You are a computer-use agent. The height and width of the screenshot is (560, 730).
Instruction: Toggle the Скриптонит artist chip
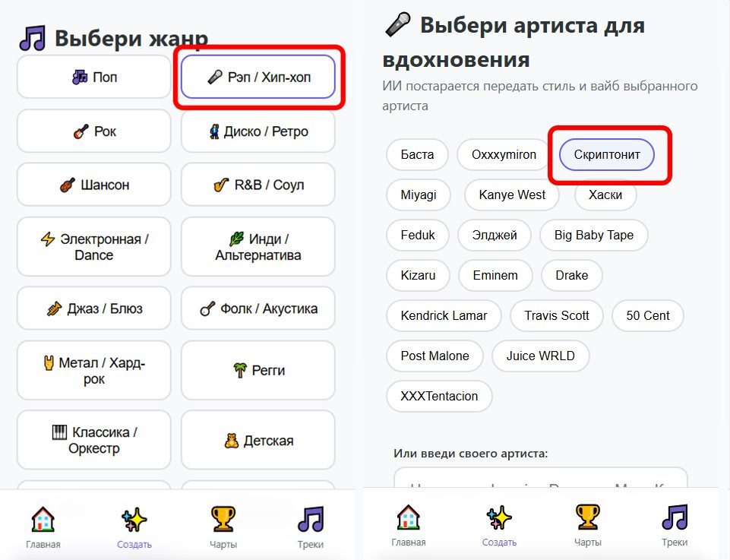point(606,154)
